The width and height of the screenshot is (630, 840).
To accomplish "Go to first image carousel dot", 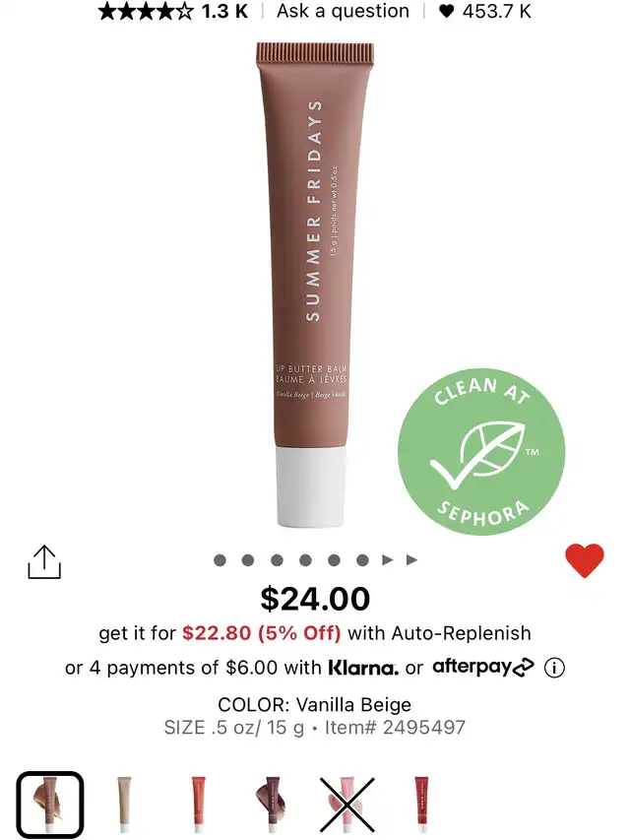I will [x=220, y=560].
